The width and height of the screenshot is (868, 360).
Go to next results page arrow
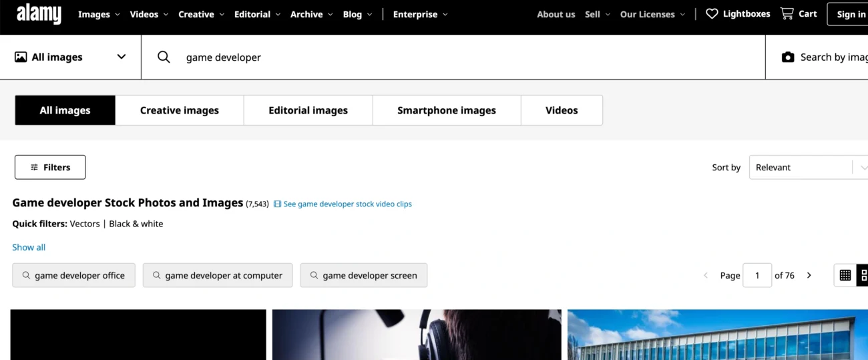coord(809,275)
